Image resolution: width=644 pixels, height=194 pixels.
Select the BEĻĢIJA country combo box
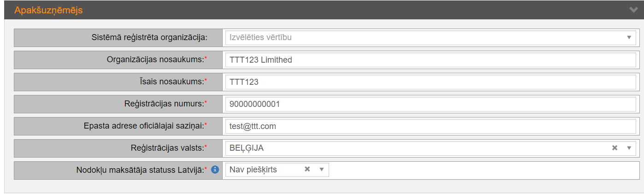click(x=415, y=148)
